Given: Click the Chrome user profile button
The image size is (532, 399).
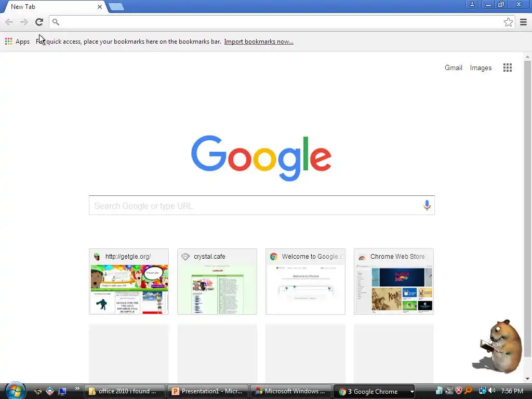Looking at the screenshot, I should (x=472, y=4).
